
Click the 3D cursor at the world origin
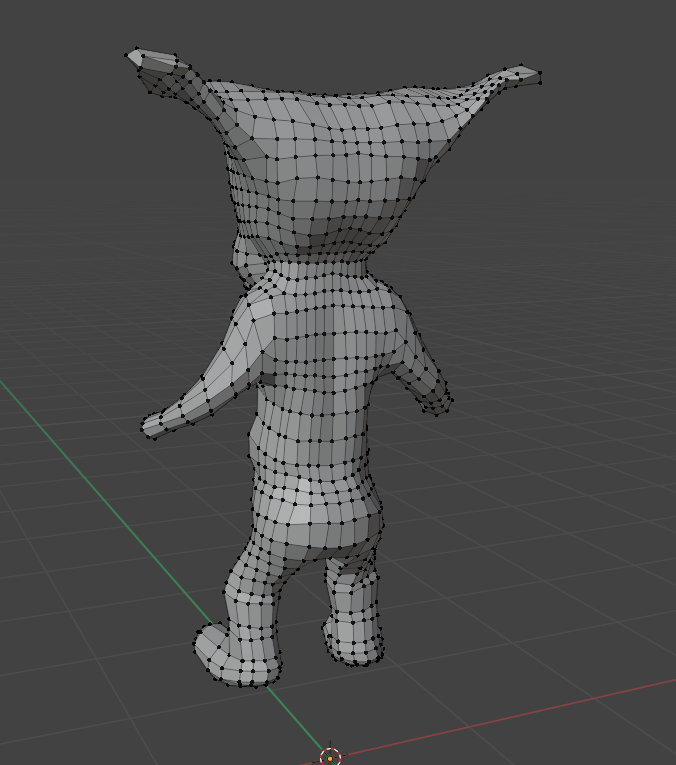[330, 758]
